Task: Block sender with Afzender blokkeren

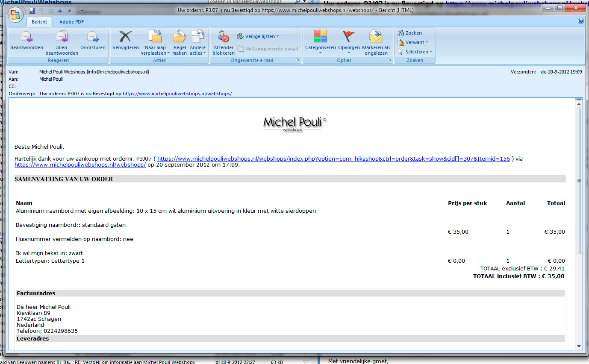Action: [x=224, y=43]
